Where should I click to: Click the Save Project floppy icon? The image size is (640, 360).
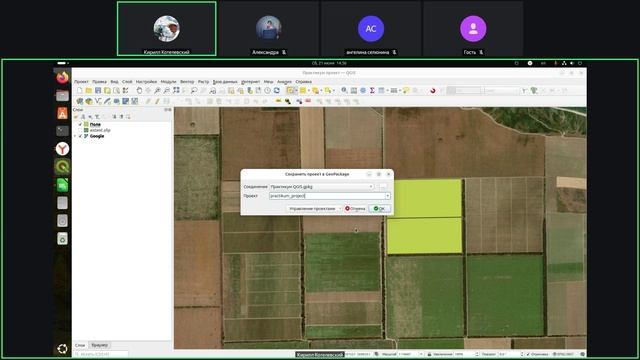tap(98, 91)
